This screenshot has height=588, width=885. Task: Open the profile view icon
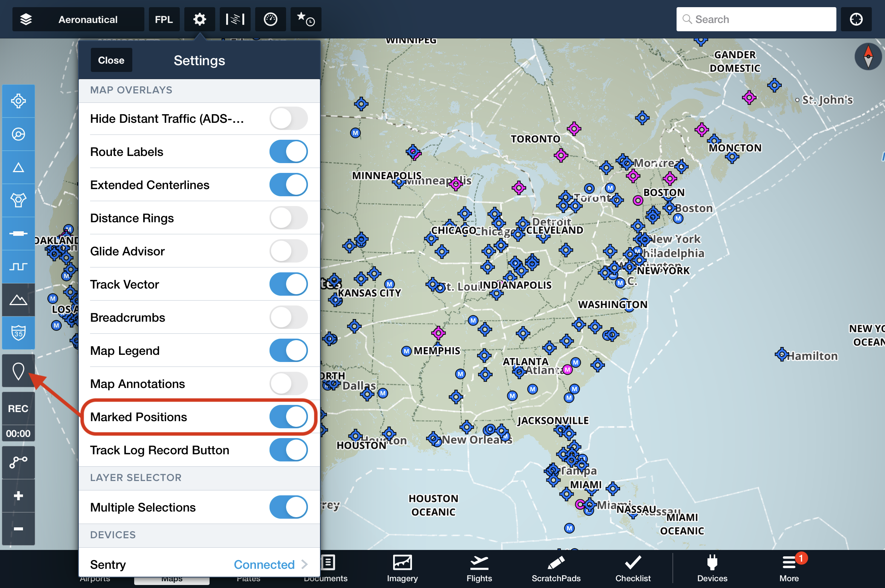tap(235, 19)
